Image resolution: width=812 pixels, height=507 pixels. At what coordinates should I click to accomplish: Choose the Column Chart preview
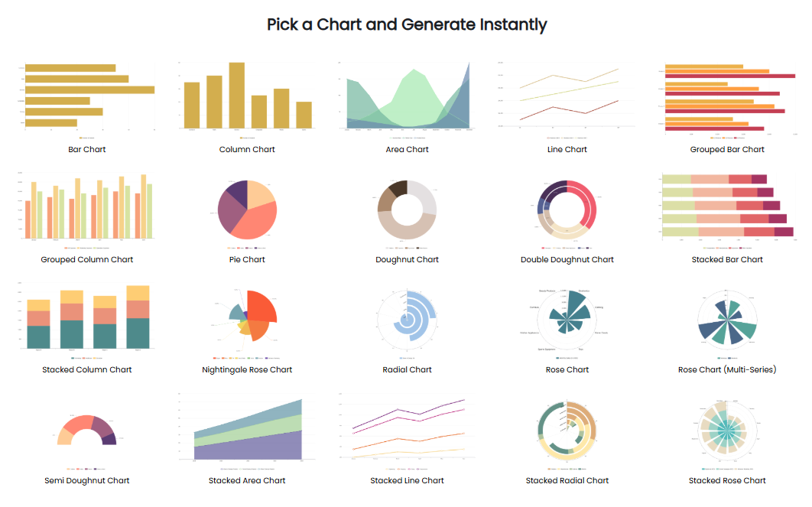tap(247, 96)
